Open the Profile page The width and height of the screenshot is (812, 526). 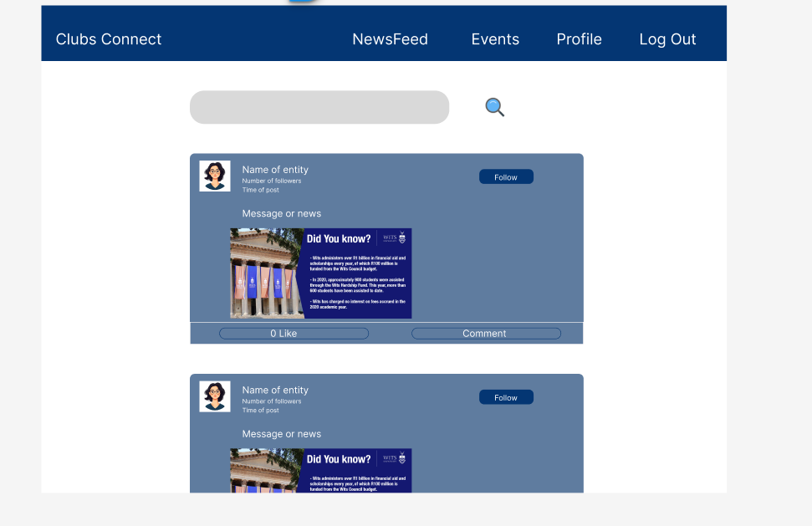(x=579, y=39)
